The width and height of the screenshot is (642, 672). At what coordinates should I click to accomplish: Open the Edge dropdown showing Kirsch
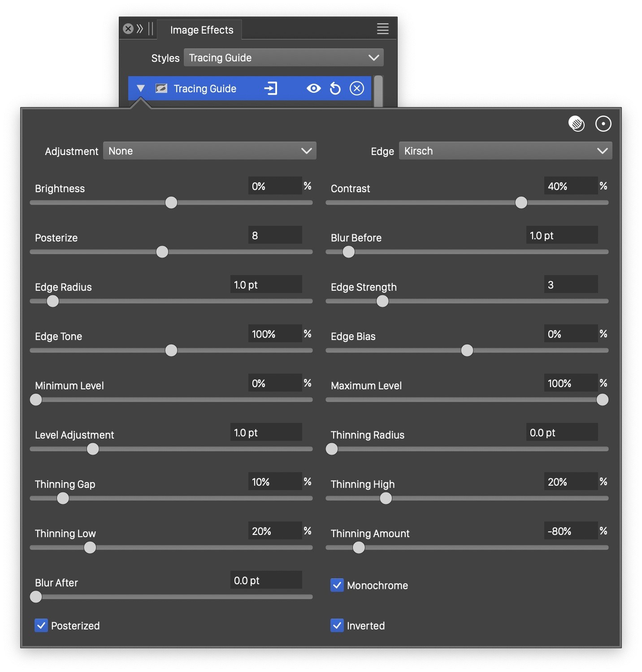(x=505, y=151)
